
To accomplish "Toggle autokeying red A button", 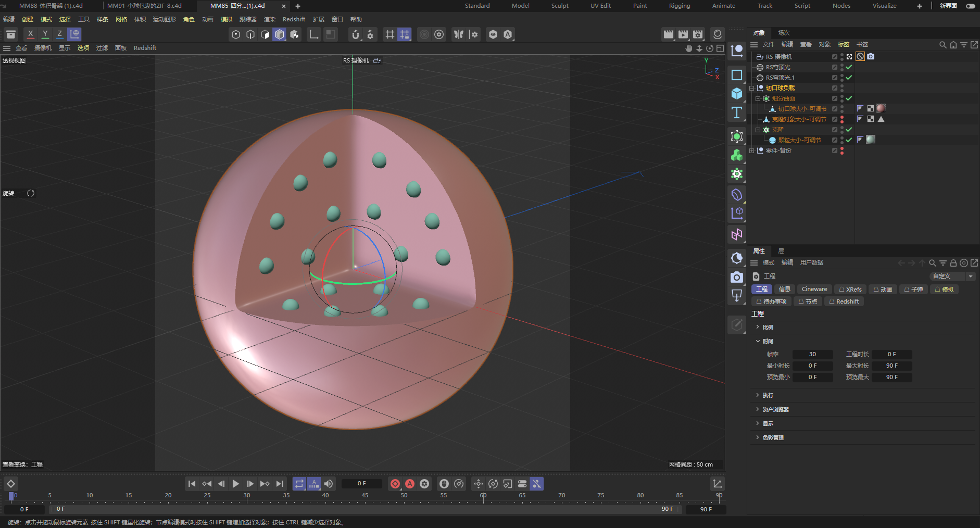I will click(410, 484).
